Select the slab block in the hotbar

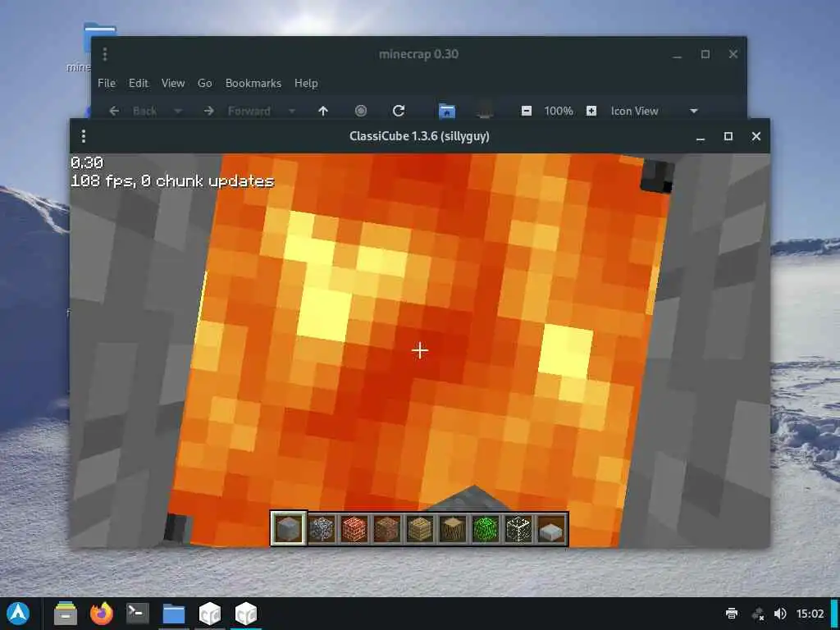pos(551,528)
